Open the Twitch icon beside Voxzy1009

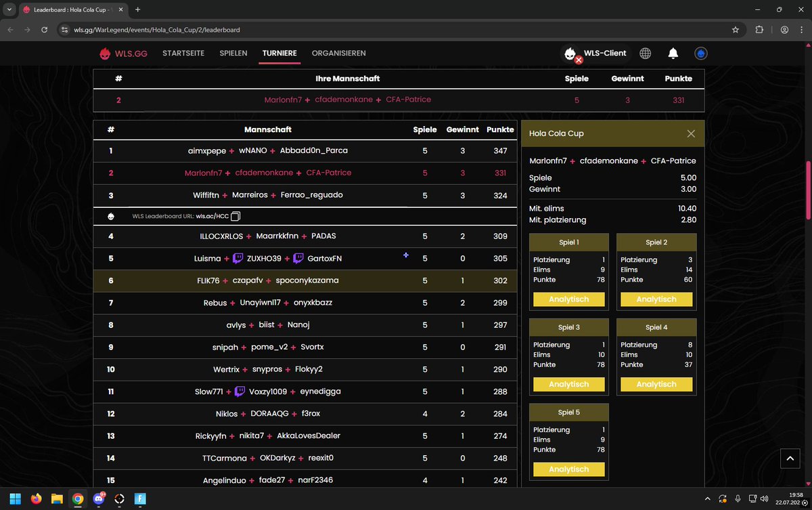click(240, 391)
